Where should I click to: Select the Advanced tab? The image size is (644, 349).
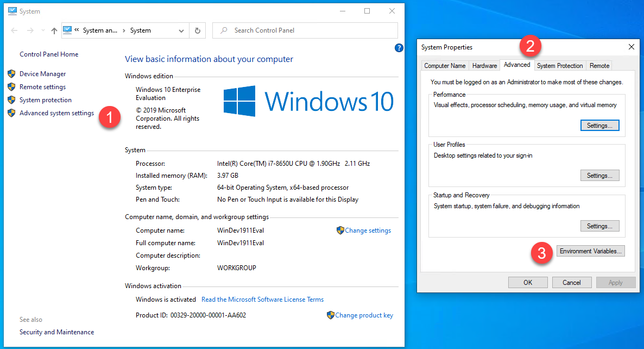point(517,65)
